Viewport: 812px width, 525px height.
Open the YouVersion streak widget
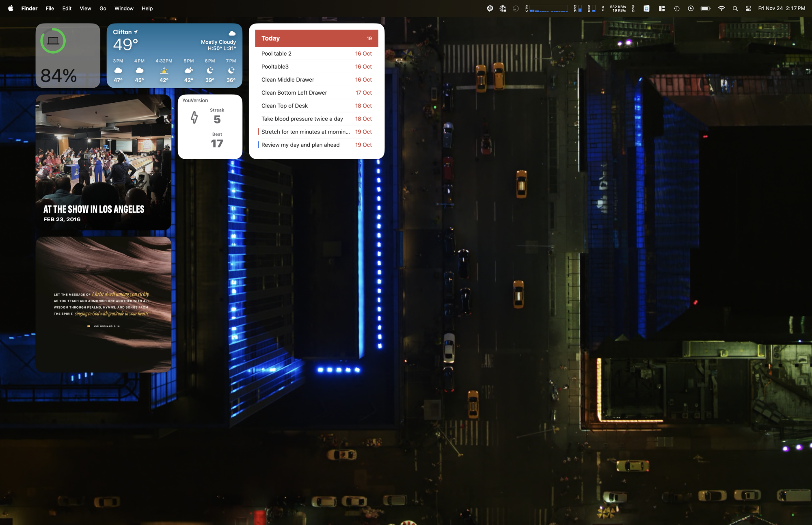pos(210,127)
